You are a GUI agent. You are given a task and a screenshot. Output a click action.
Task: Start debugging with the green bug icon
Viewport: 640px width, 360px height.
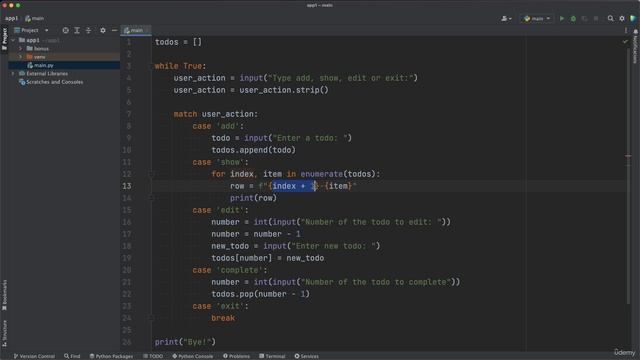pyautogui.click(x=573, y=18)
